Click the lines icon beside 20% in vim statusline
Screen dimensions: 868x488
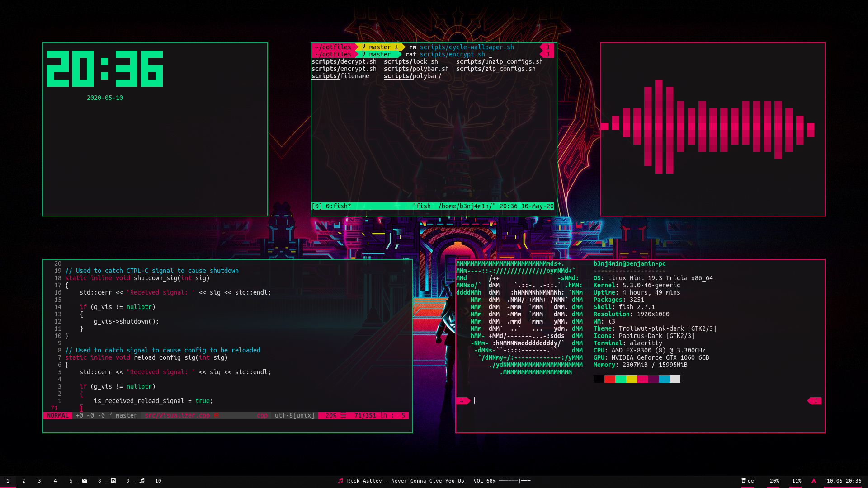coord(343,415)
